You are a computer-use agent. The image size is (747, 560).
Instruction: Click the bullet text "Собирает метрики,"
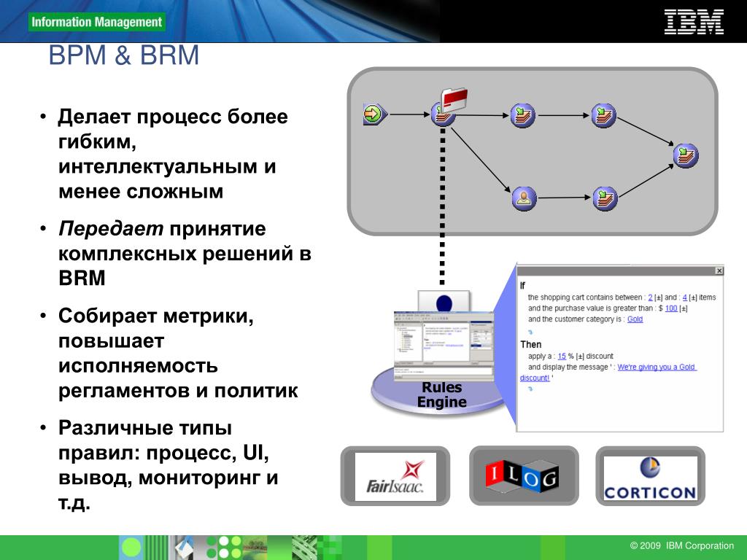pos(156,316)
